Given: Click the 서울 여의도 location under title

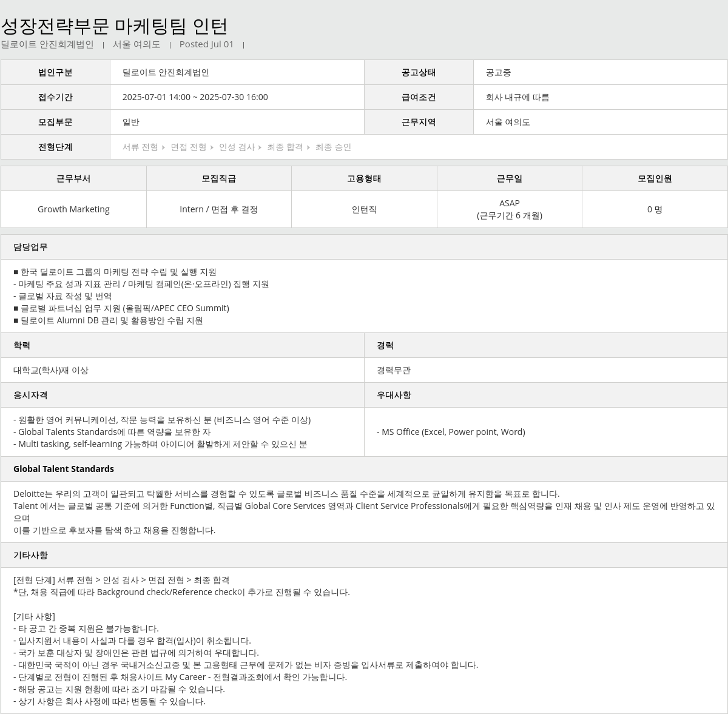Looking at the screenshot, I should 136,44.
